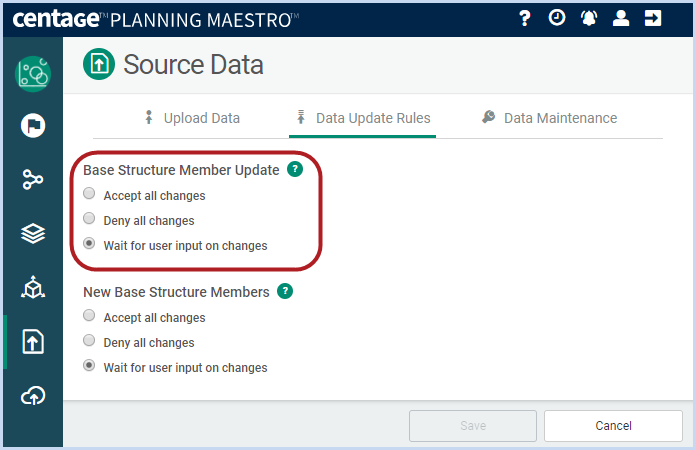Screen dimensions: 696x450
Task: Open the dashboard bubbles icon in sidebar
Action: 33,74
